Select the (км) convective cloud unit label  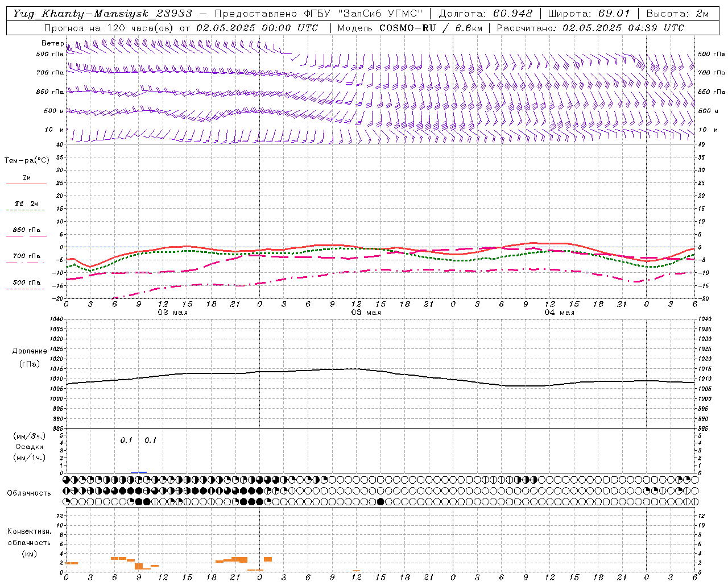30,554
